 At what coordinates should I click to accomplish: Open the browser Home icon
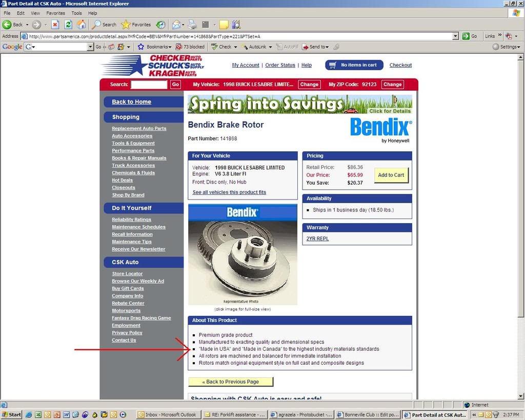pos(81,25)
